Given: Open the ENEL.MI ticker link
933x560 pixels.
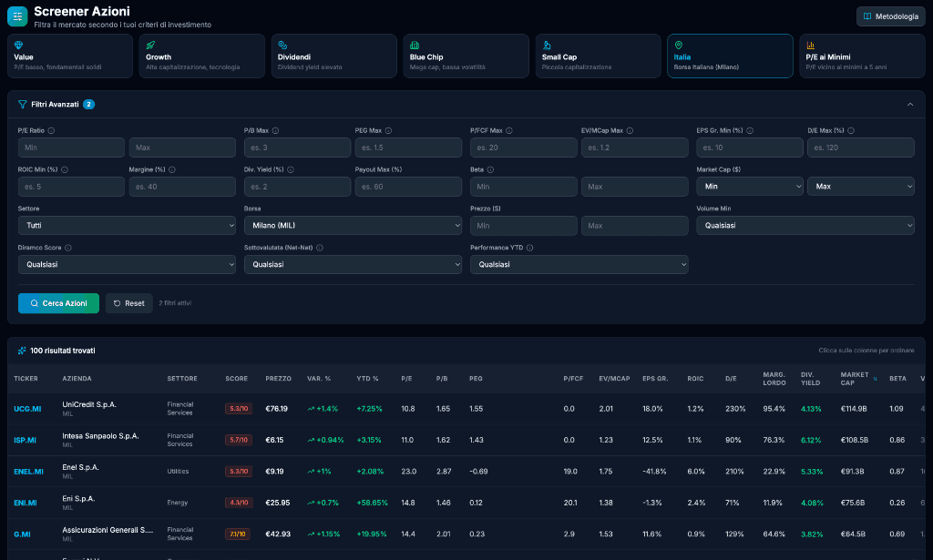Looking at the screenshot, I should point(28,472).
